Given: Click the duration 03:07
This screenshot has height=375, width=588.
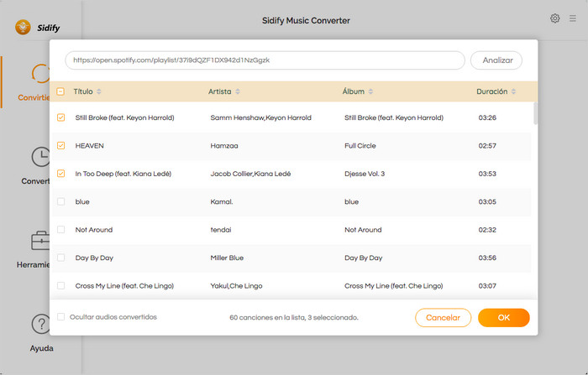Looking at the screenshot, I should [x=487, y=286].
